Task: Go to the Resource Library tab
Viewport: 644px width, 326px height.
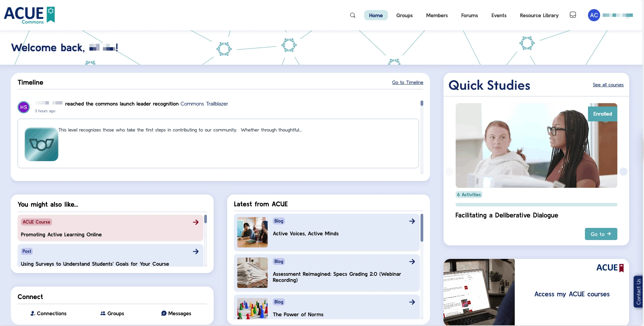Action: click(539, 16)
